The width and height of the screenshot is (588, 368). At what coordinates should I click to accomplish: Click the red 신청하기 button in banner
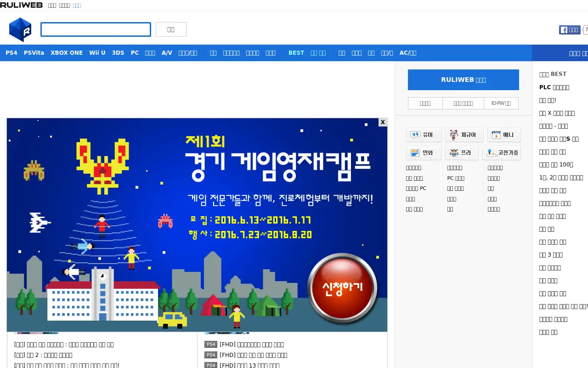[343, 287]
